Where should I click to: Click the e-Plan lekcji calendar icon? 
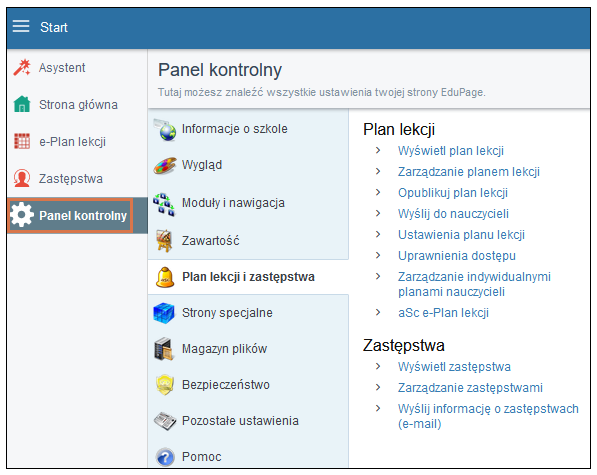point(22,141)
